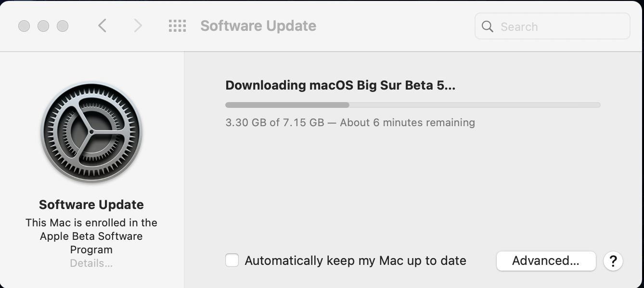This screenshot has width=644, height=288.
Task: Click the "Software Update" label below the gear
Action: 91,205
